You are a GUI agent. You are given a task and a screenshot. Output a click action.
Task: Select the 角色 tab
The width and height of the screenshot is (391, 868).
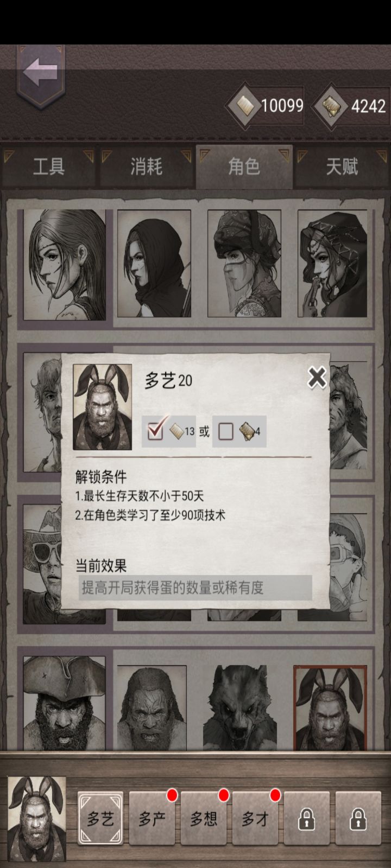coord(244,167)
